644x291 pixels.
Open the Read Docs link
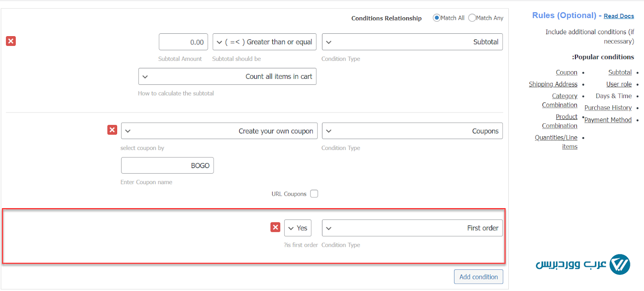619,16
